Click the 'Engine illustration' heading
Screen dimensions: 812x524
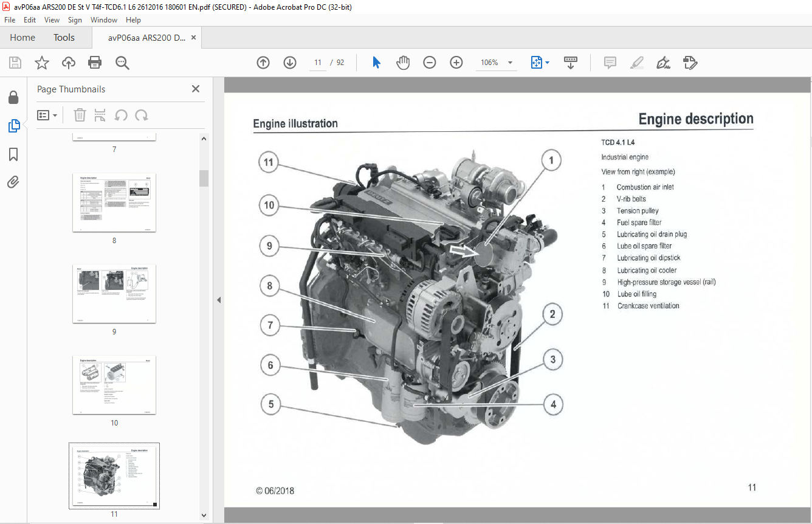click(x=295, y=123)
